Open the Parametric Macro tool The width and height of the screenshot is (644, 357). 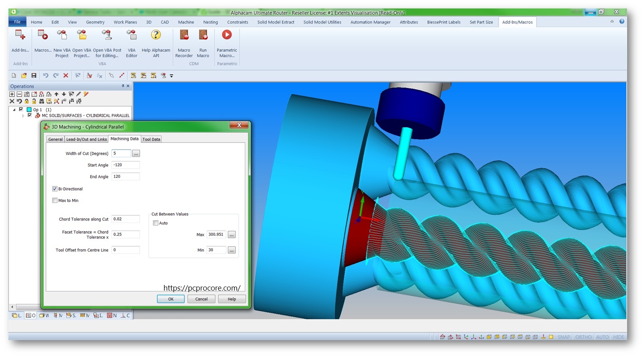[x=227, y=43]
